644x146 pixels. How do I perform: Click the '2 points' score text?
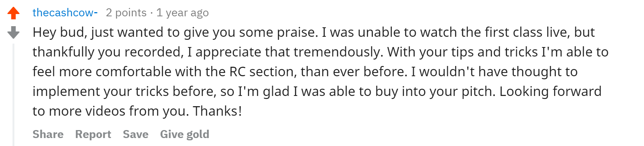click(126, 13)
